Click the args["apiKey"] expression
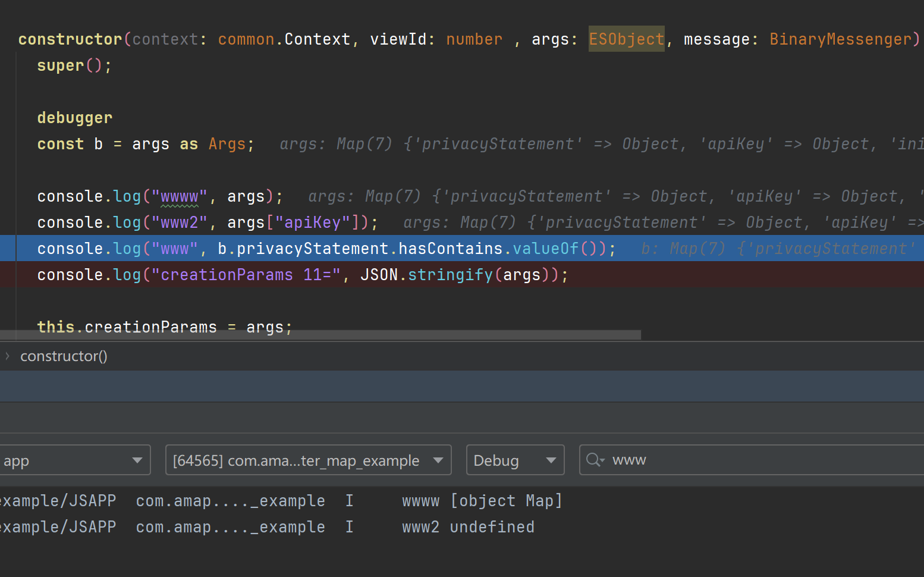 coord(293,222)
